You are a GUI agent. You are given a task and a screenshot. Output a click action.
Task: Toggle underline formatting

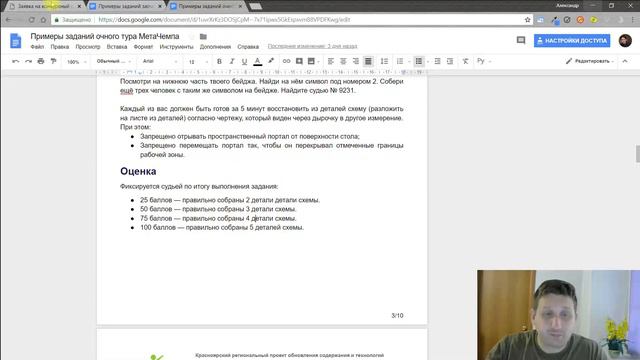coord(244,61)
